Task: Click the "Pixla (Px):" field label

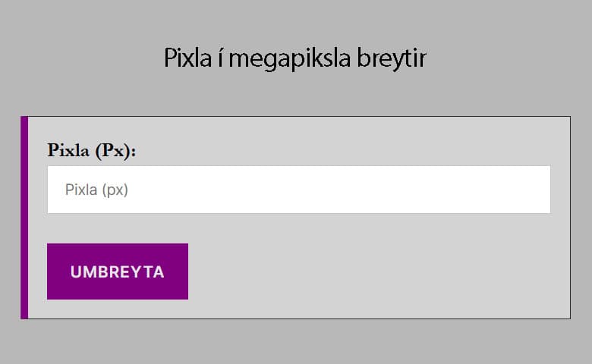Action: [x=91, y=149]
